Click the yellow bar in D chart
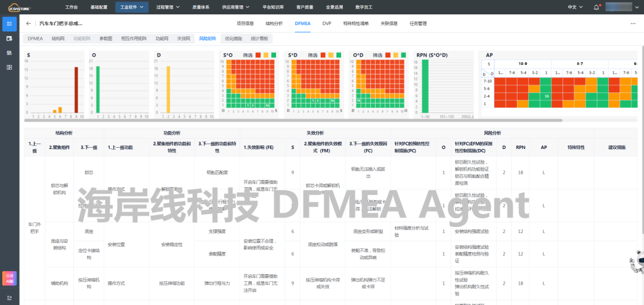The image size is (644, 305). coord(168,89)
